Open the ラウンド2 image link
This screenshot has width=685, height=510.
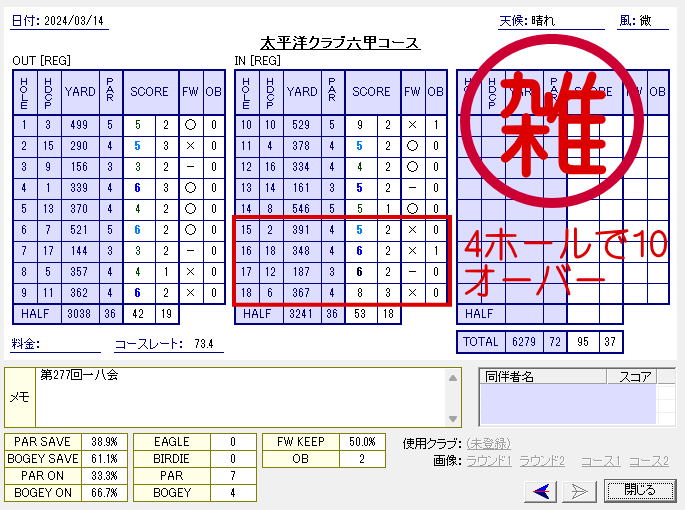click(x=544, y=461)
